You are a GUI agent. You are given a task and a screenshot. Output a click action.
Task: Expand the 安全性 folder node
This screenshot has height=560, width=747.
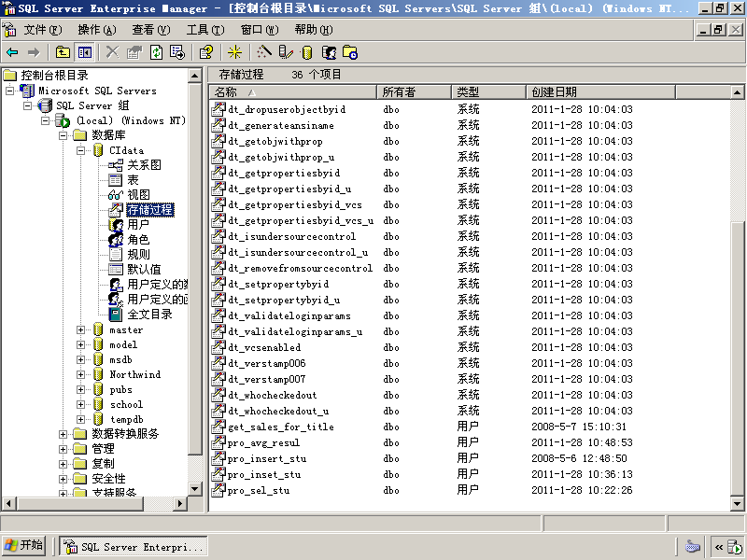tap(63, 479)
